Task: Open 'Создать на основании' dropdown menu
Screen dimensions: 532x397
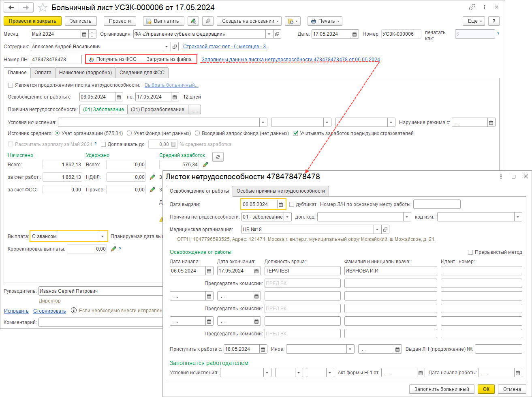Action: point(249,21)
